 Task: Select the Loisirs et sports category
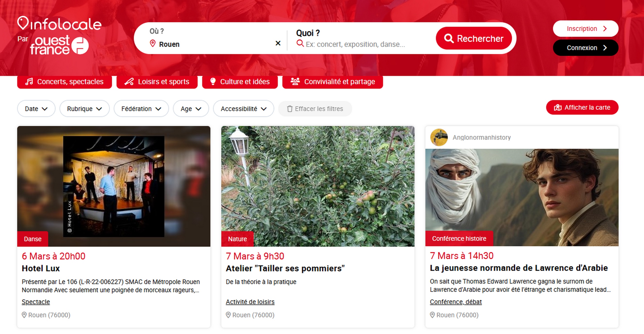[x=157, y=82]
